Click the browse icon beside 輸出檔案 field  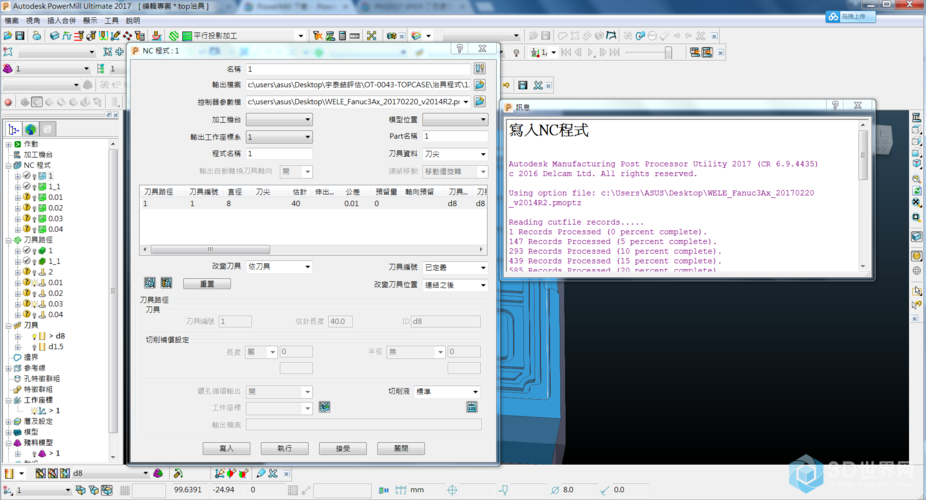point(480,85)
